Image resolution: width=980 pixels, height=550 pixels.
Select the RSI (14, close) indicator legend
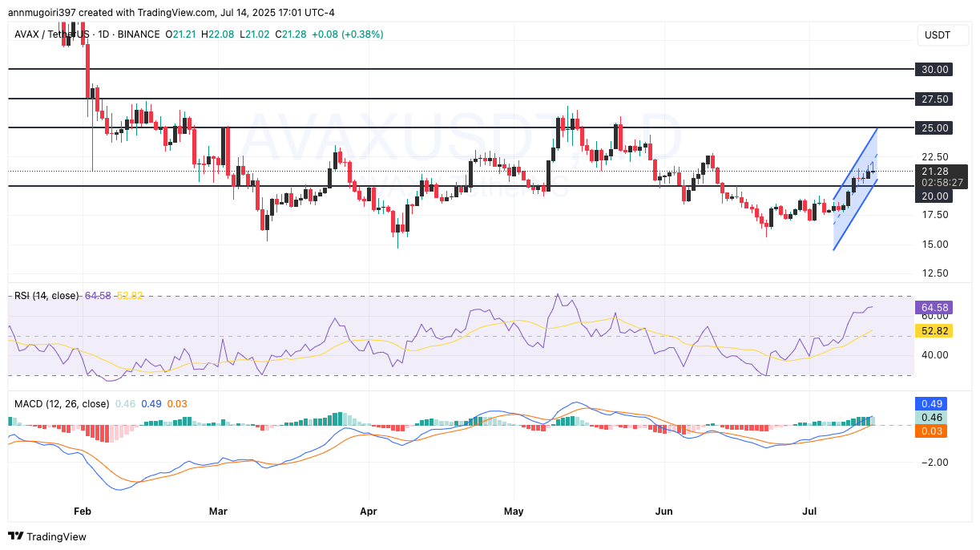(x=46, y=296)
